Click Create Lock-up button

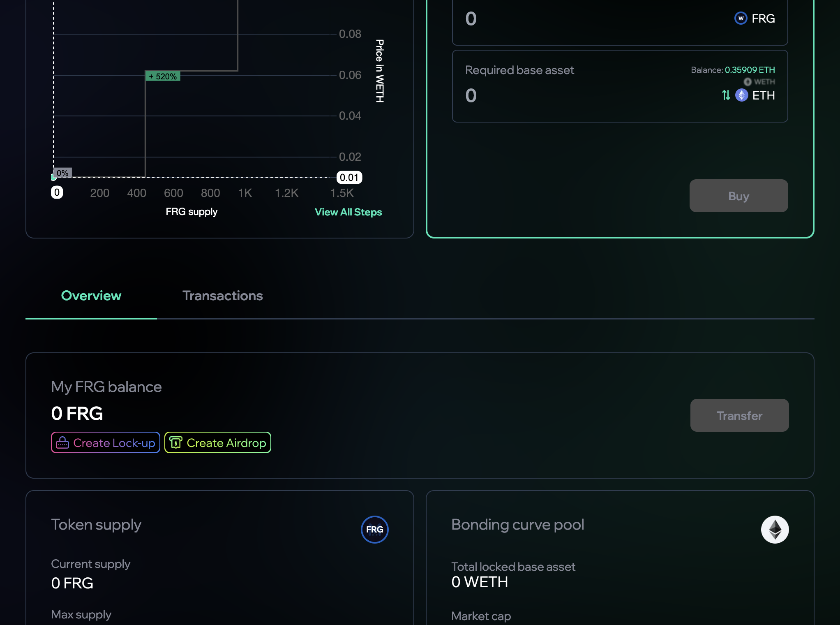click(x=106, y=443)
